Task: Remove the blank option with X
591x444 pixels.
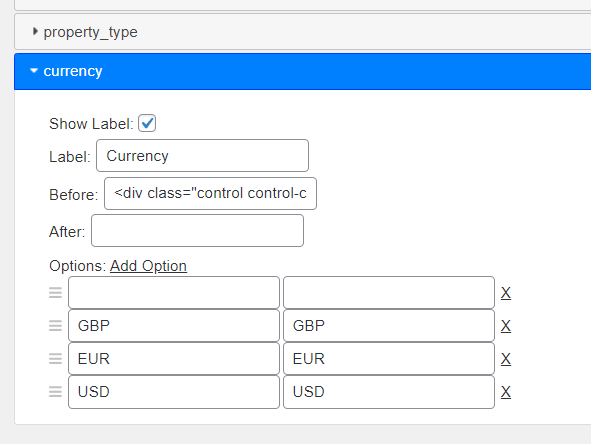Action: pyautogui.click(x=506, y=293)
